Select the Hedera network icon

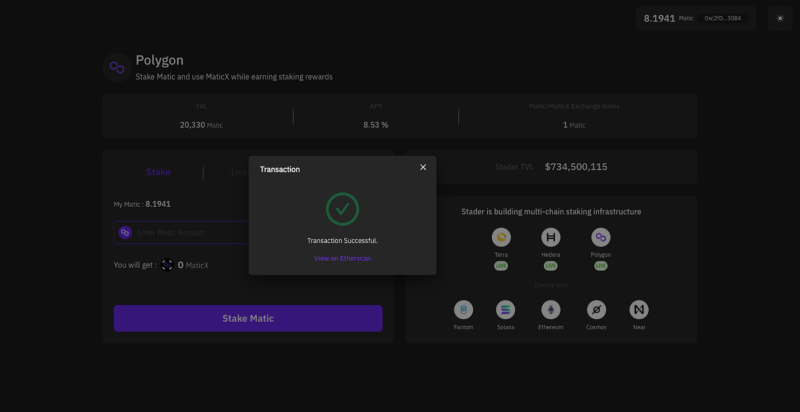551,237
